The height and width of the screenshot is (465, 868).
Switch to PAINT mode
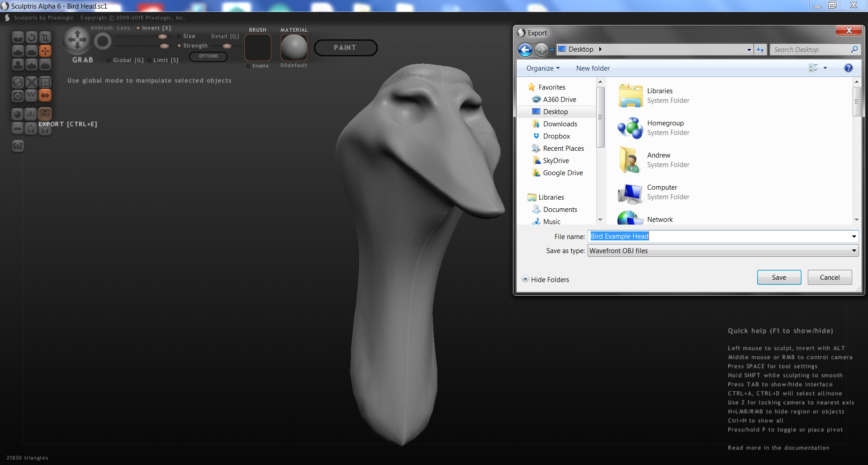345,48
